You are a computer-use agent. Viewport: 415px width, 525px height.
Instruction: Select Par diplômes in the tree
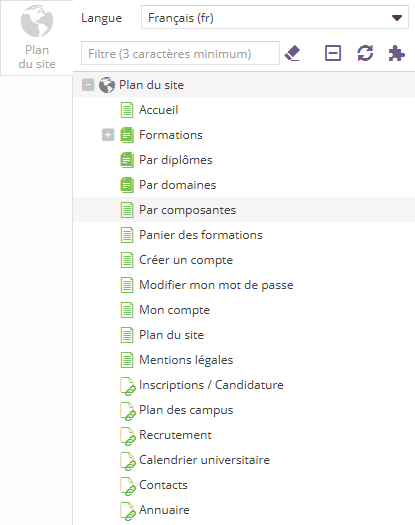[176, 160]
